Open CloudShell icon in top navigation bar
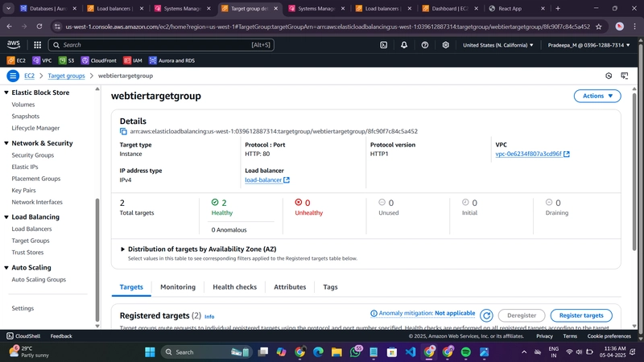 click(384, 45)
